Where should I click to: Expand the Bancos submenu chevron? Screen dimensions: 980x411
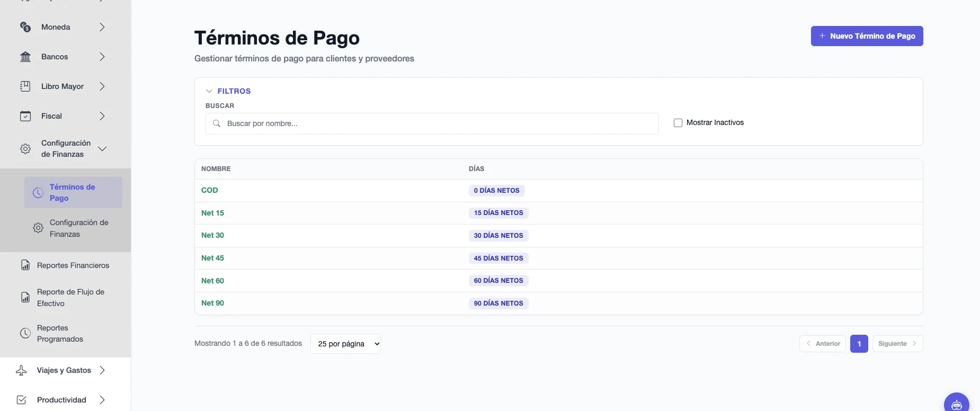click(102, 57)
